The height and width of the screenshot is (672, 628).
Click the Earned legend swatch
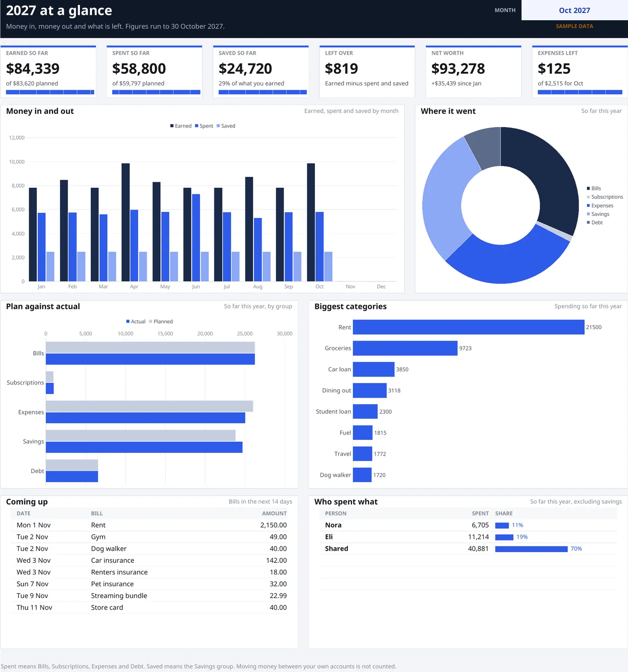[x=172, y=126]
